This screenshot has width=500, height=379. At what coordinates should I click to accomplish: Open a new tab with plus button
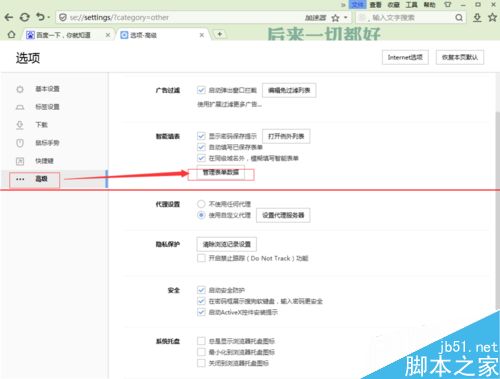click(220, 34)
